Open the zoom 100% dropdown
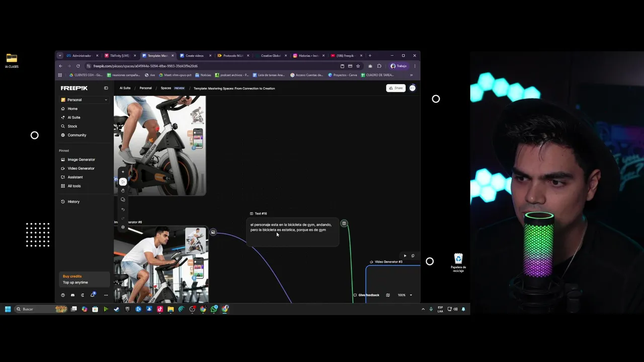The height and width of the screenshot is (362, 644). (405, 295)
